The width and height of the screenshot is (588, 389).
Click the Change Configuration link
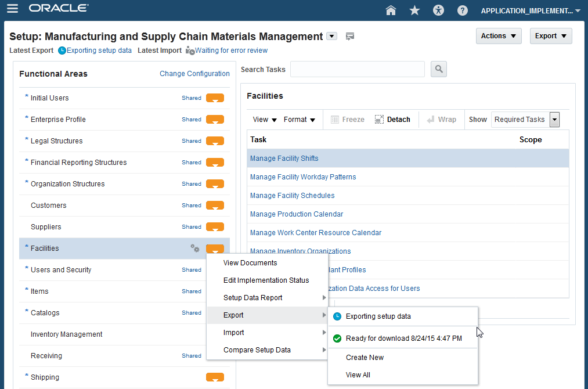pyautogui.click(x=194, y=74)
